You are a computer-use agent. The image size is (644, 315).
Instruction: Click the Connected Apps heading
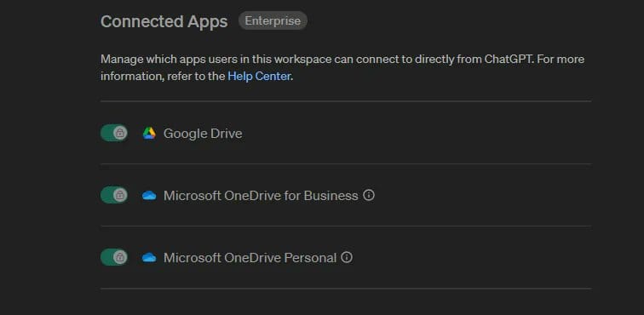coord(164,21)
